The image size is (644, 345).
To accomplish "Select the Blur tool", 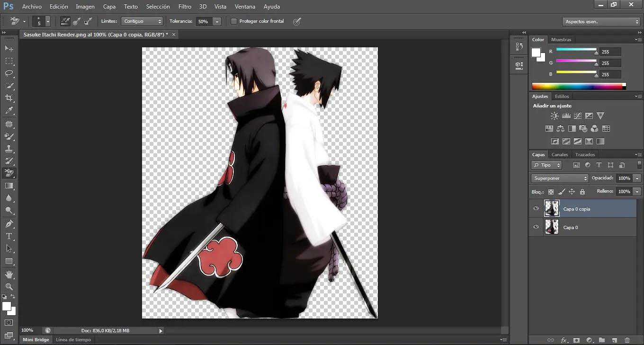I will tap(9, 198).
